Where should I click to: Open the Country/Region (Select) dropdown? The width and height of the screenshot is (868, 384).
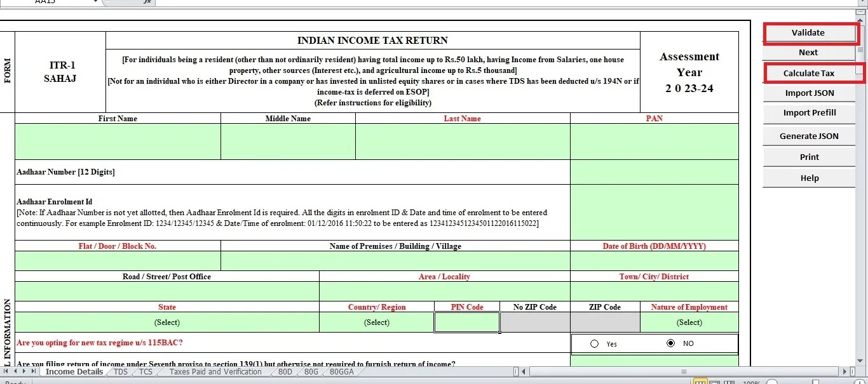pos(377,322)
